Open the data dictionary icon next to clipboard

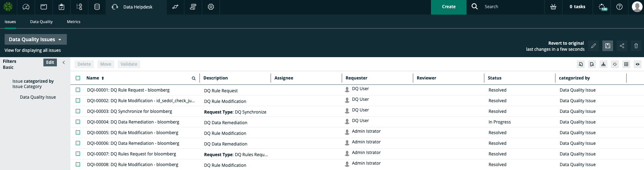tap(79, 7)
